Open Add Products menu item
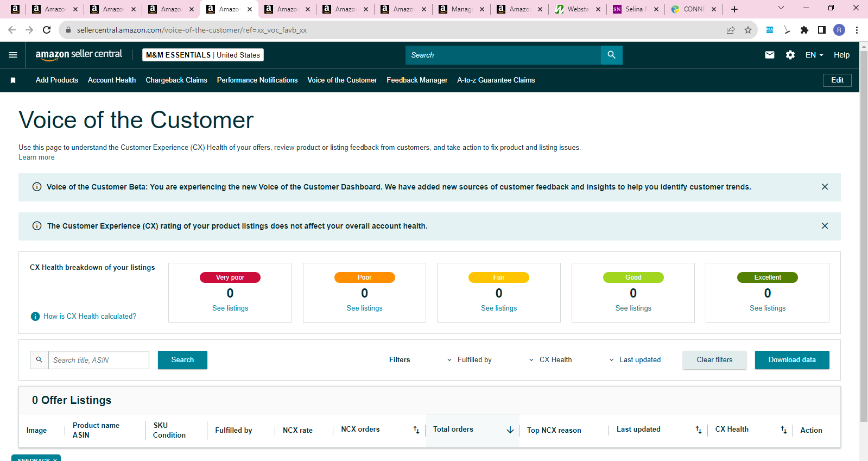 57,80
